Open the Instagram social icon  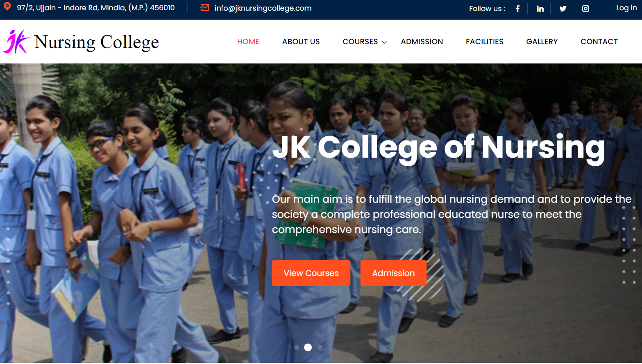[x=585, y=9]
